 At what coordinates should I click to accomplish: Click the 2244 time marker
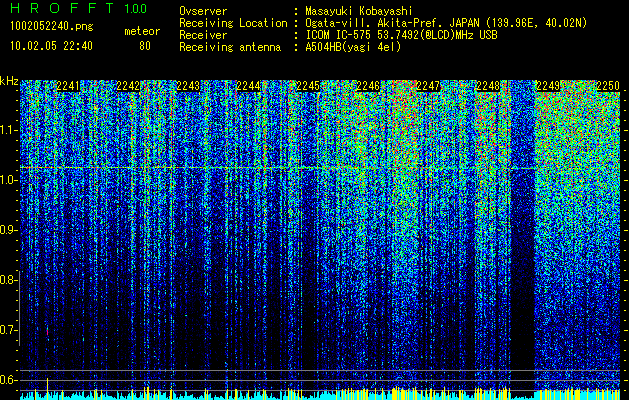click(248, 86)
